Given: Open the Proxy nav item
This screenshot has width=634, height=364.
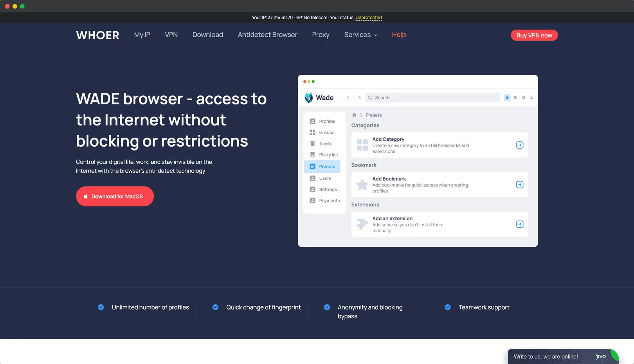Looking at the screenshot, I should coord(321,35).
